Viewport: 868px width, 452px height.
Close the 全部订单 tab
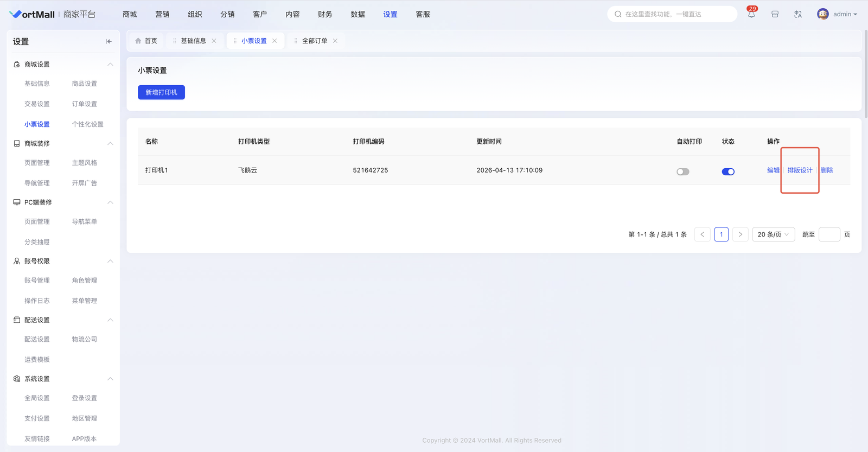pos(335,41)
